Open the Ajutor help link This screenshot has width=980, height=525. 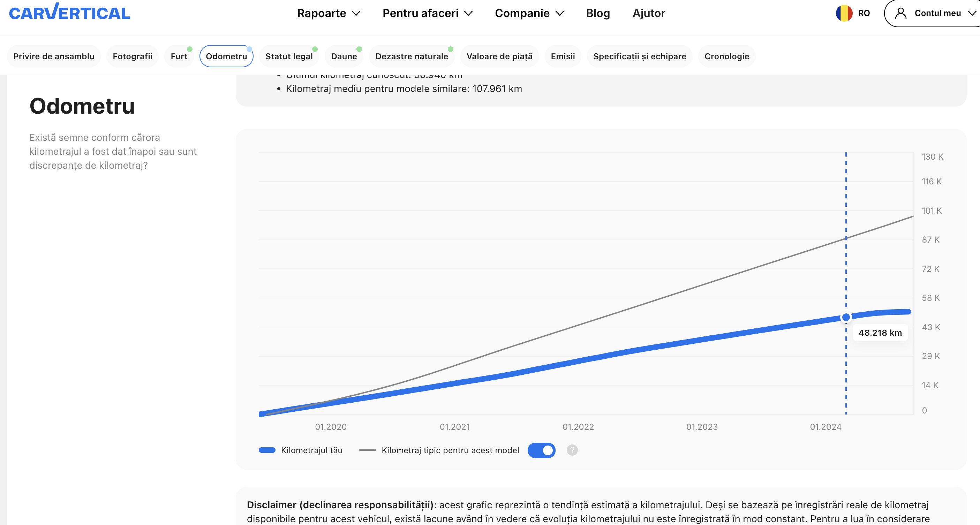(649, 13)
